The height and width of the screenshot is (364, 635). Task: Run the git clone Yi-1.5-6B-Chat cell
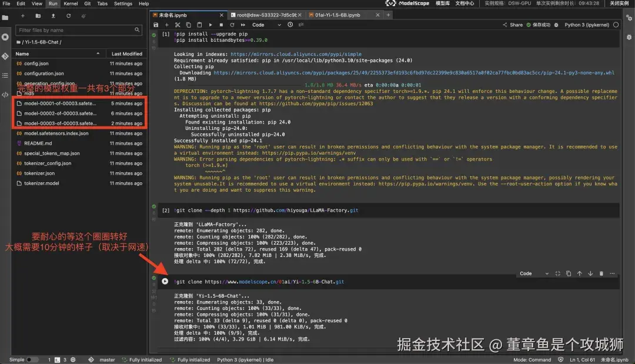pyautogui.click(x=165, y=282)
